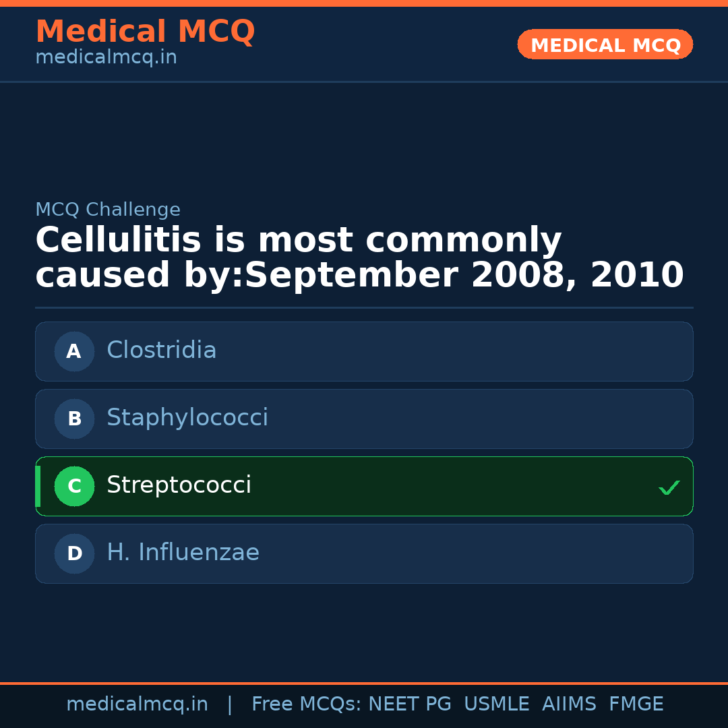Click the FMGE footer label

coord(636,704)
